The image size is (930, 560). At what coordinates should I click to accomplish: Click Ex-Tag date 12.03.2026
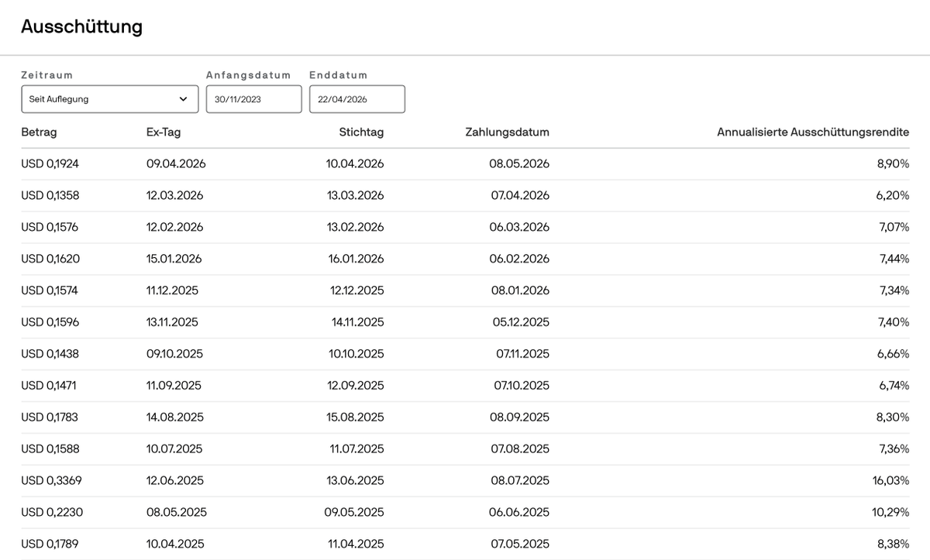pos(175,196)
